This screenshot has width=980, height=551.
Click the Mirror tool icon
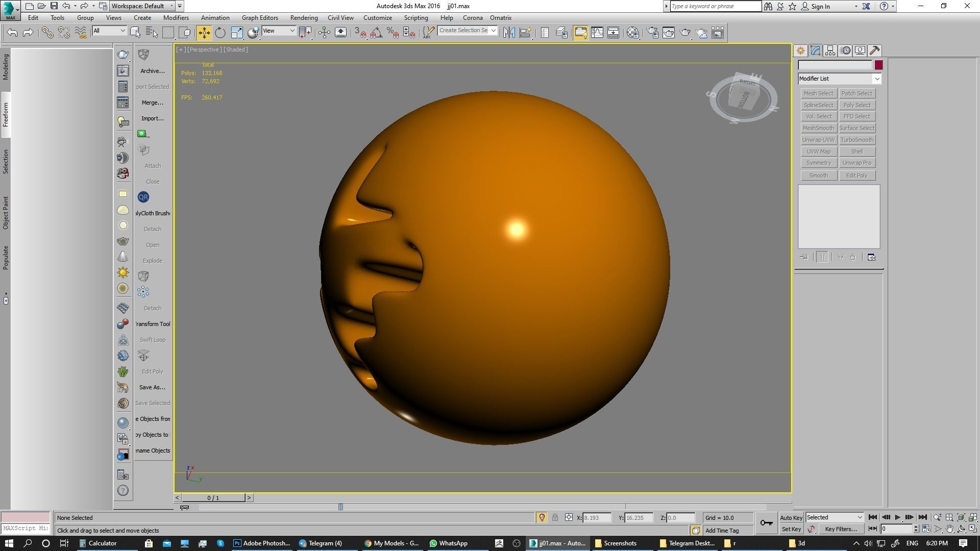[x=508, y=33]
